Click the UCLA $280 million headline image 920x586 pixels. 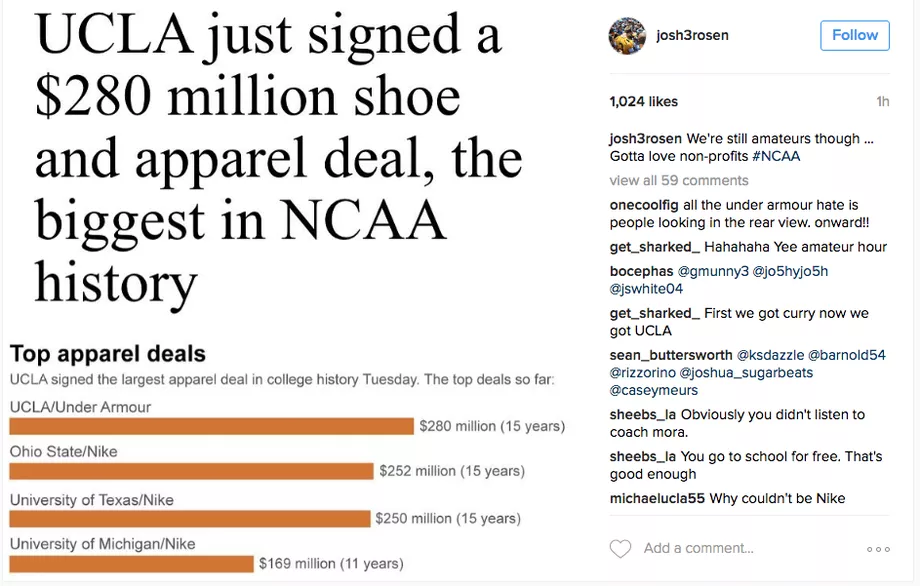point(280,160)
